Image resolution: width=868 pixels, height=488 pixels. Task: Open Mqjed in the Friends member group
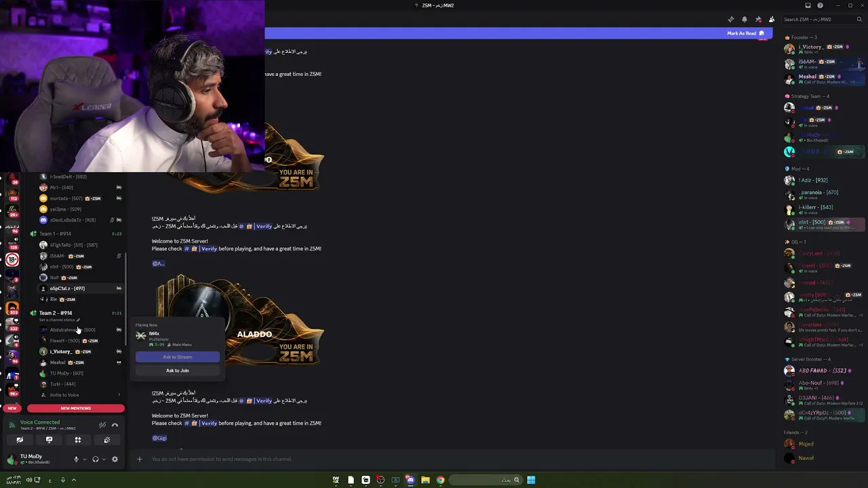pyautogui.click(x=823, y=444)
